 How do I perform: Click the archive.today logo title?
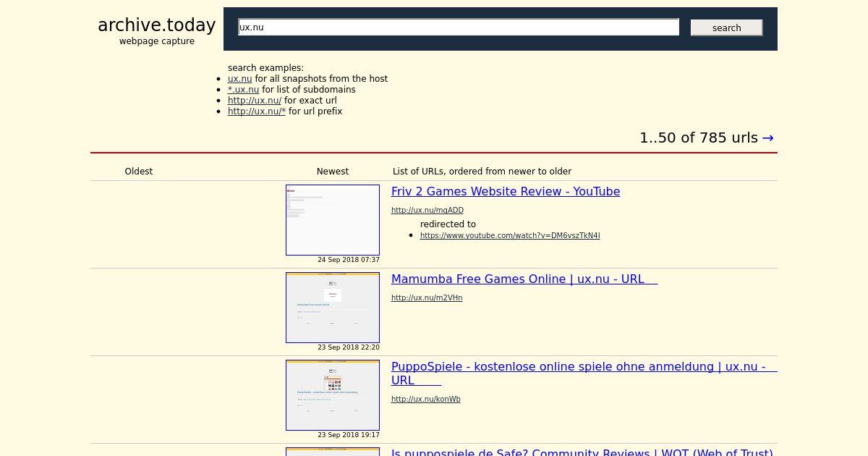click(x=156, y=25)
